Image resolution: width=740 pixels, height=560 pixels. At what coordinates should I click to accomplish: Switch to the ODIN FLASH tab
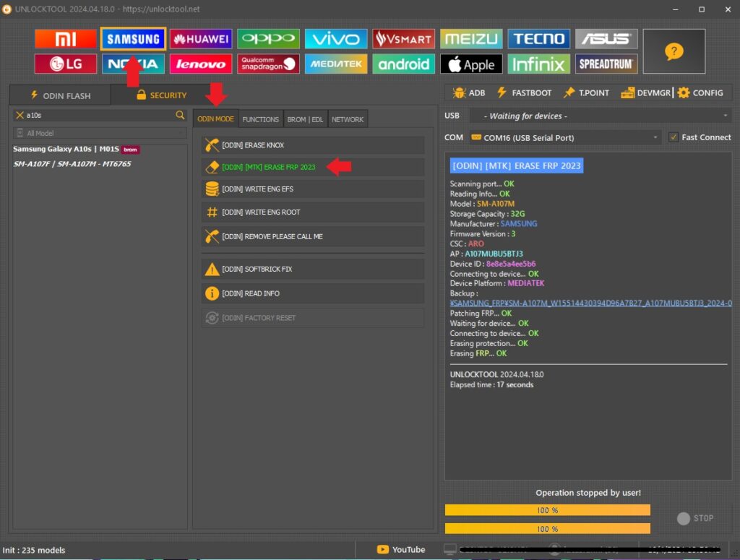(x=60, y=95)
